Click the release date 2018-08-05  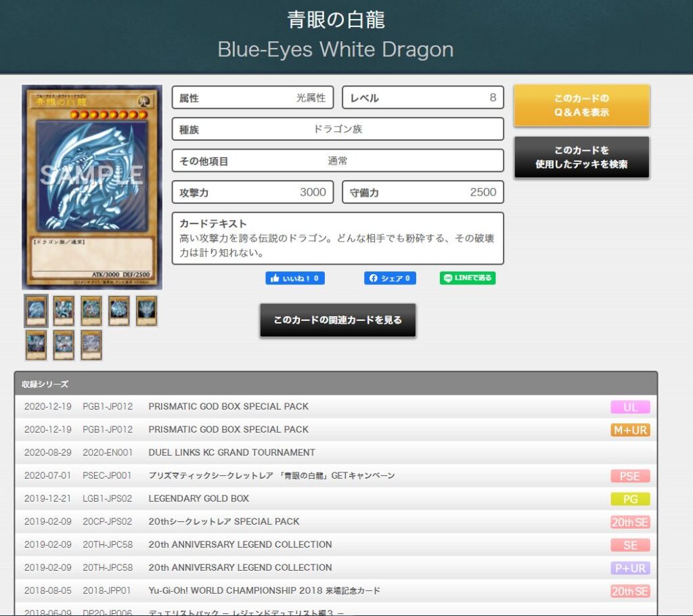(x=48, y=590)
